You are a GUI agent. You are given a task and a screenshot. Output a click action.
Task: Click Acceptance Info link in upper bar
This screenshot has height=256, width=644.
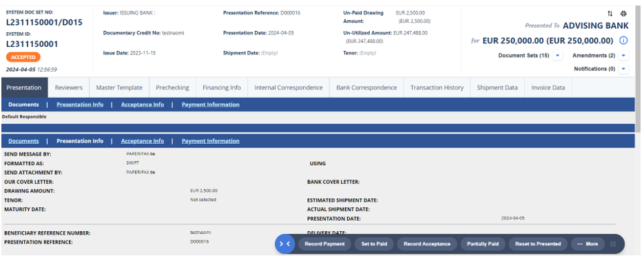click(x=143, y=105)
